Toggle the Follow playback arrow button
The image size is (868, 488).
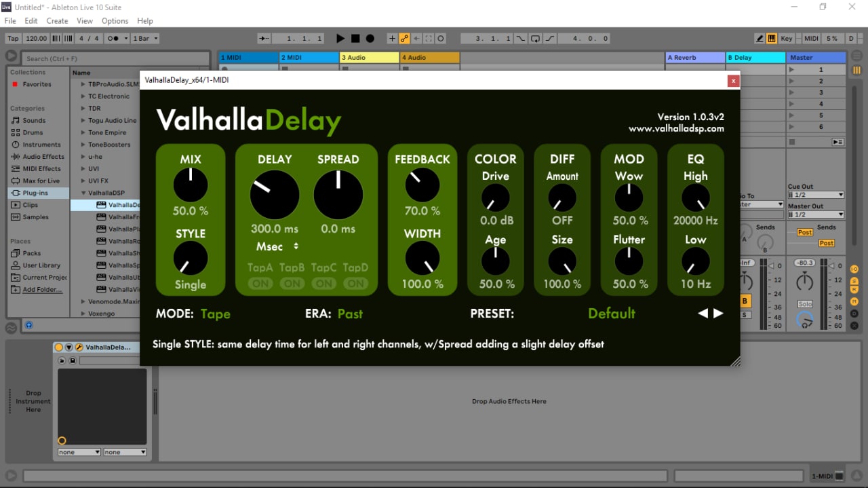(265, 39)
